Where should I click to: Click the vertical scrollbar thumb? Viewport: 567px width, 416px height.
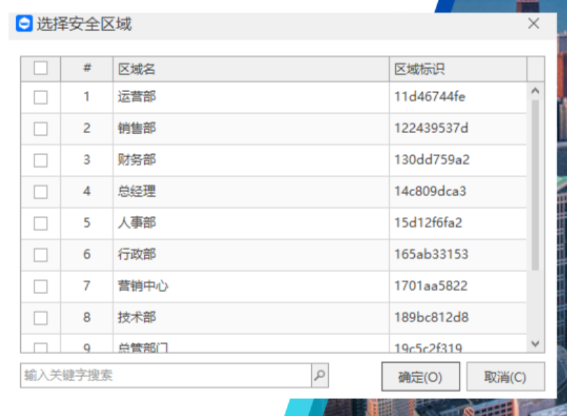click(x=536, y=185)
